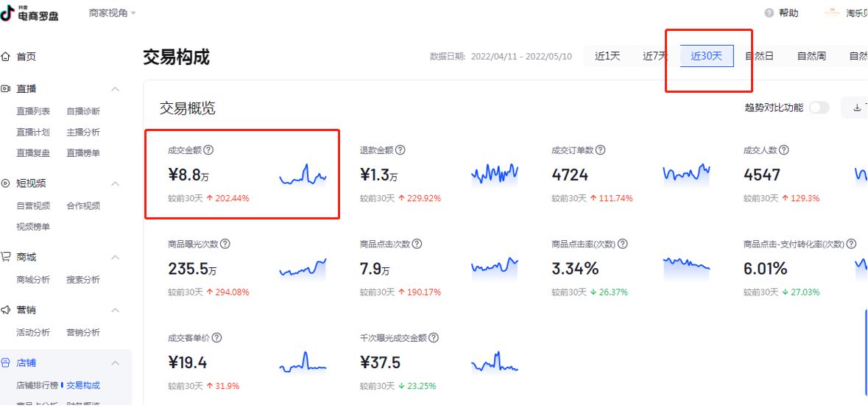Image resolution: width=868 pixels, height=408 pixels.
Task: Open the 商家视角 dropdown
Action: pos(112,13)
